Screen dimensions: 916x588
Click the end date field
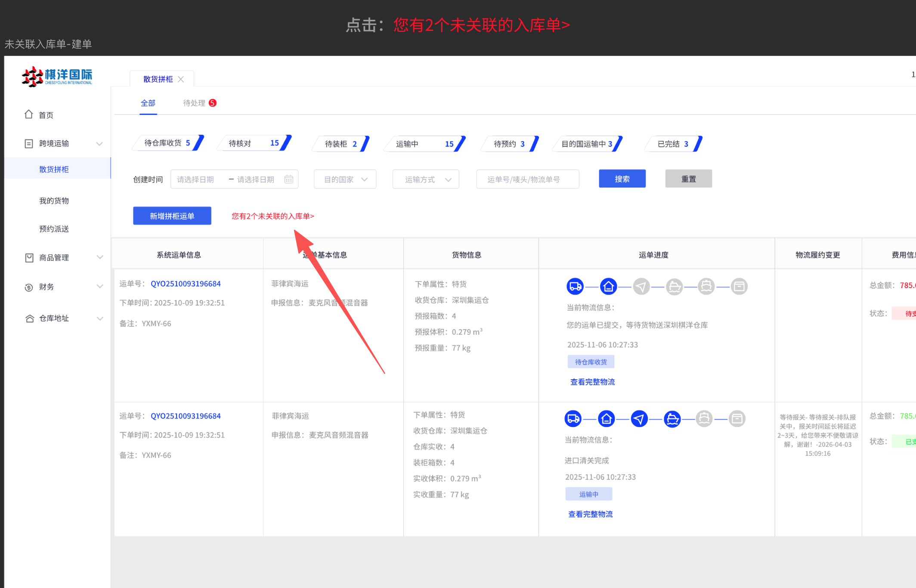[256, 179]
